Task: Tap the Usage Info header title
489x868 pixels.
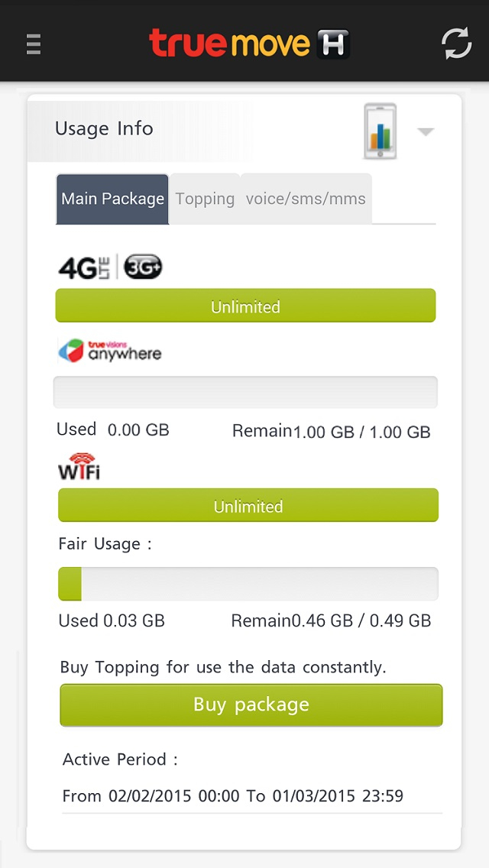Action: click(x=104, y=128)
